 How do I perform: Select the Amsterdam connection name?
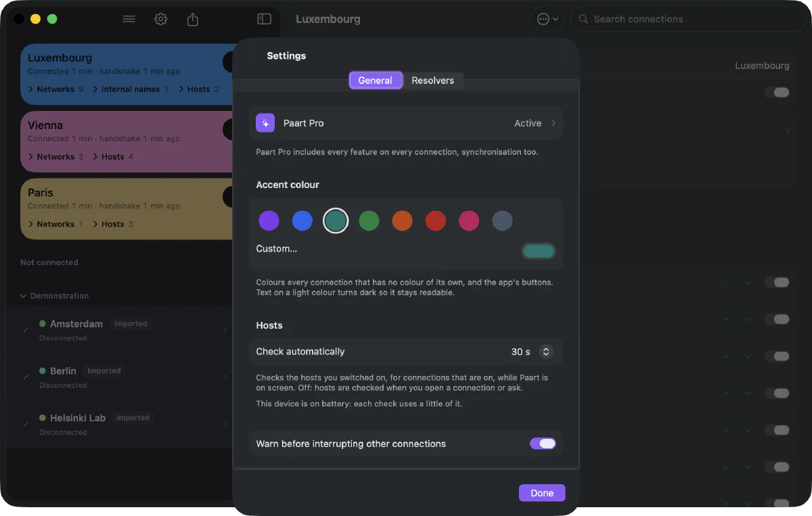[x=76, y=324]
